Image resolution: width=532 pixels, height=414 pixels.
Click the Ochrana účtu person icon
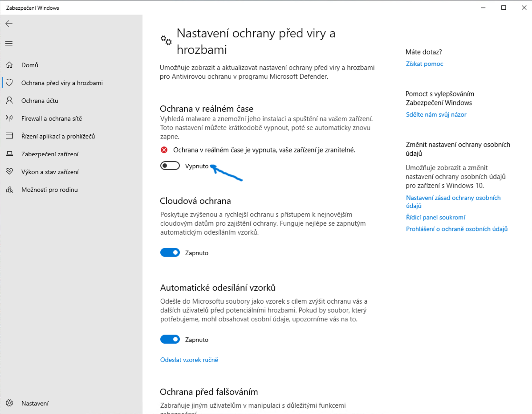pos(9,101)
